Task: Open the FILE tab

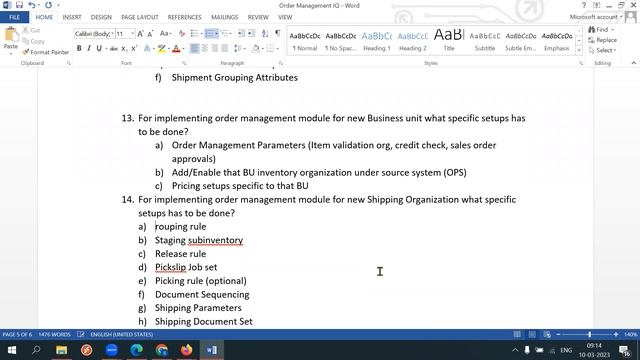Action: (14, 17)
